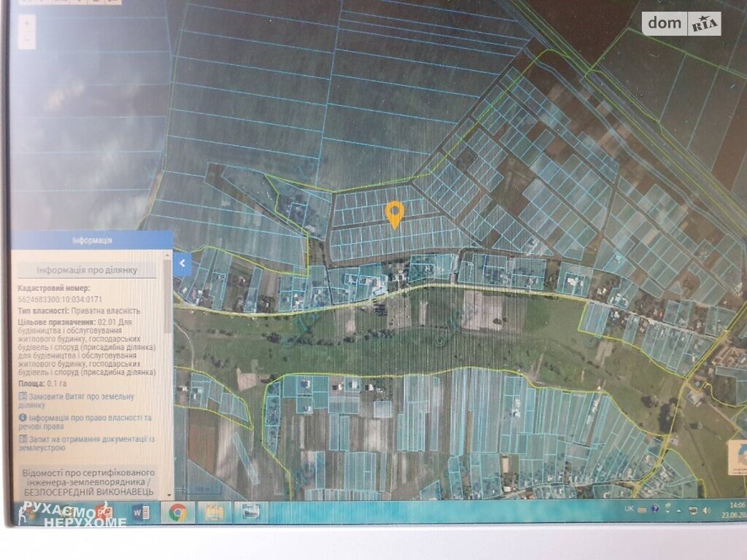Viewport: 747px width, 560px height.
Task: Open Google Chrome from the taskbar
Action: click(x=177, y=513)
